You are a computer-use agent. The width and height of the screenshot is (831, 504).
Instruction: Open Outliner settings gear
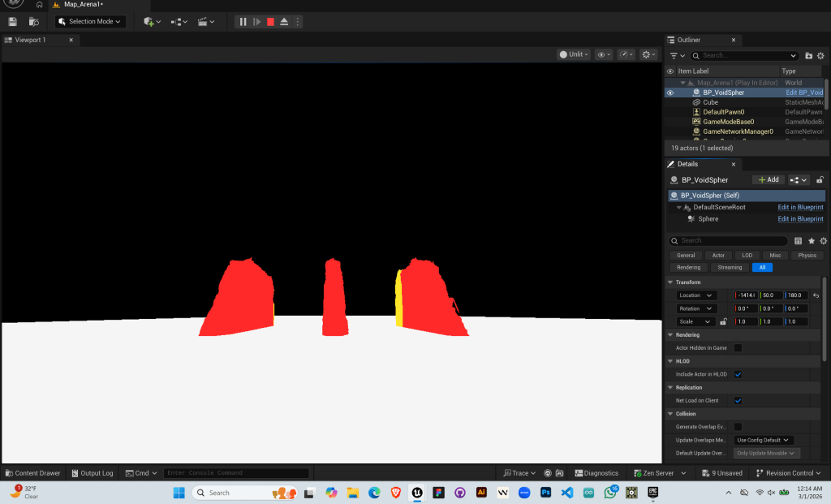click(820, 55)
